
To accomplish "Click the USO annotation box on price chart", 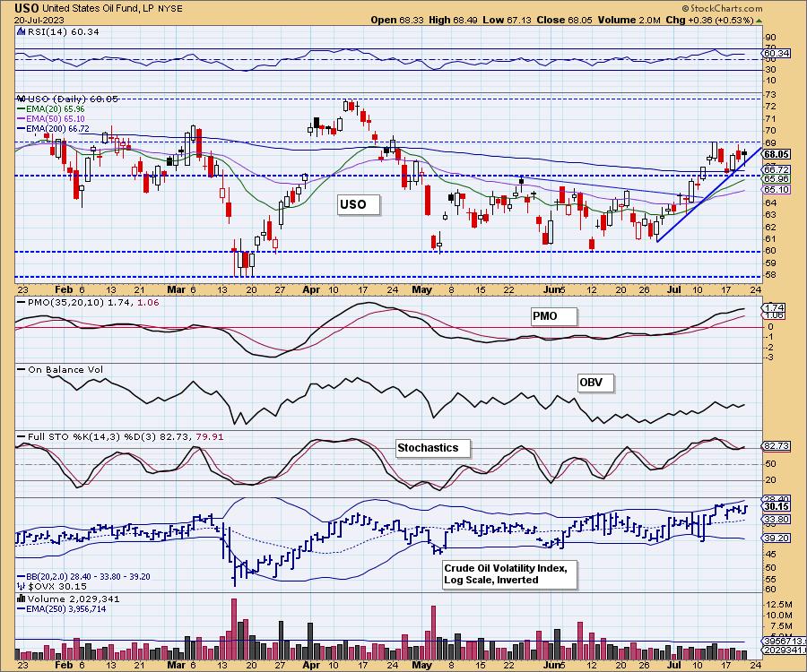I will tap(360, 204).
